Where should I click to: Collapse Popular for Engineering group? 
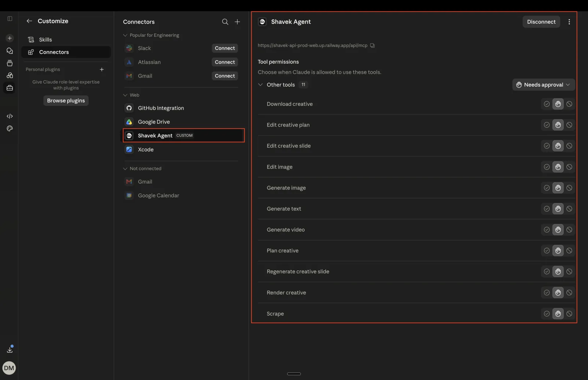pyautogui.click(x=125, y=35)
